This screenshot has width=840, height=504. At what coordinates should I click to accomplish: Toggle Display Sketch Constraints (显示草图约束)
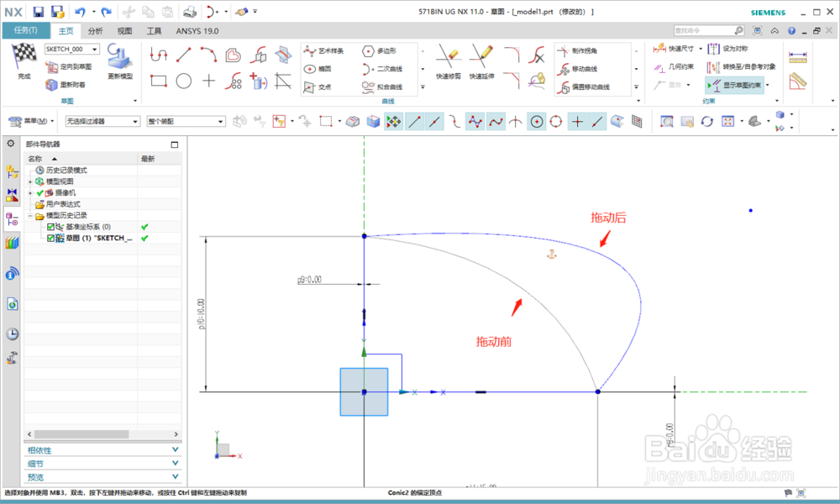pyautogui.click(x=734, y=85)
